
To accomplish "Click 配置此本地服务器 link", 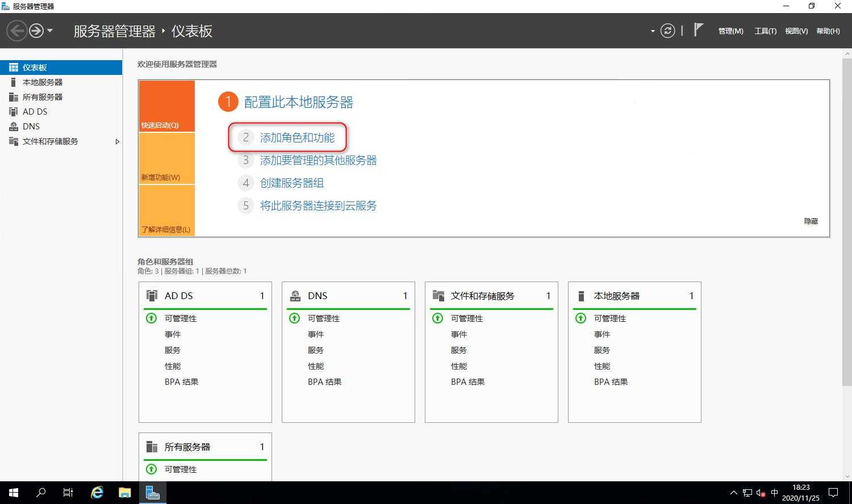I will point(298,102).
